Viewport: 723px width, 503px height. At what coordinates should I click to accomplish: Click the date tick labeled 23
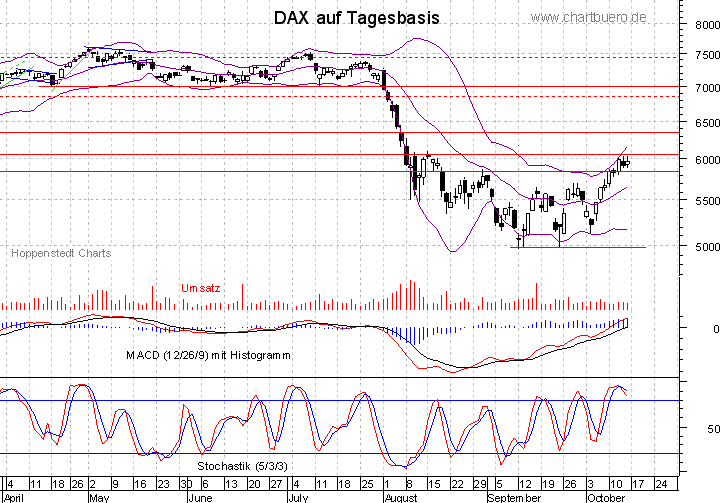[x=164, y=485]
